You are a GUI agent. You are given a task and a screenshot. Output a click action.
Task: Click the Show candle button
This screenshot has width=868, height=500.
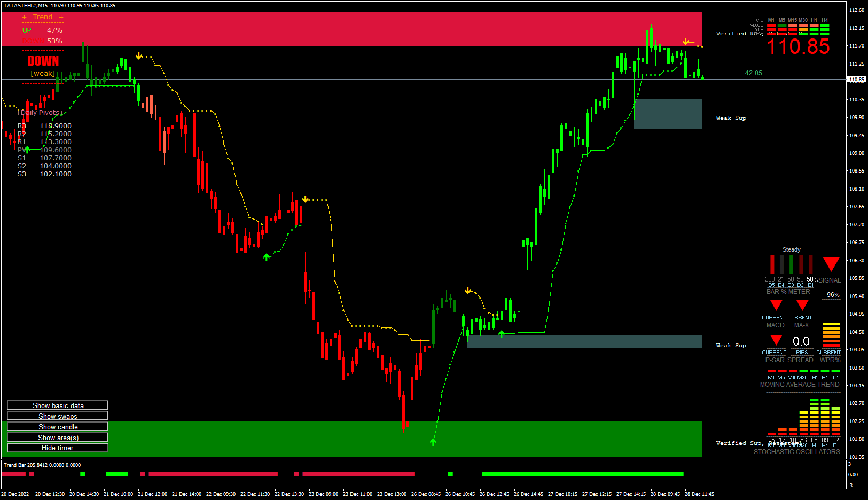(58, 427)
